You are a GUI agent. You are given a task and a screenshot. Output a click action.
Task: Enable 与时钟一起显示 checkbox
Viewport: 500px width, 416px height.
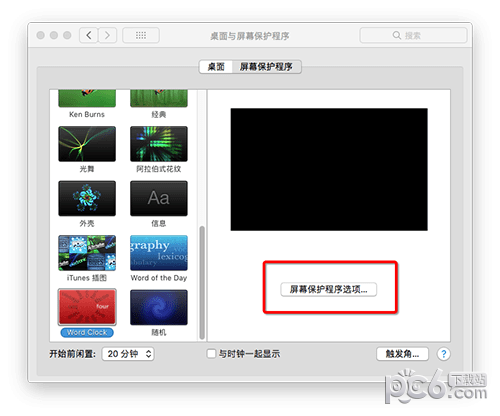(x=211, y=354)
